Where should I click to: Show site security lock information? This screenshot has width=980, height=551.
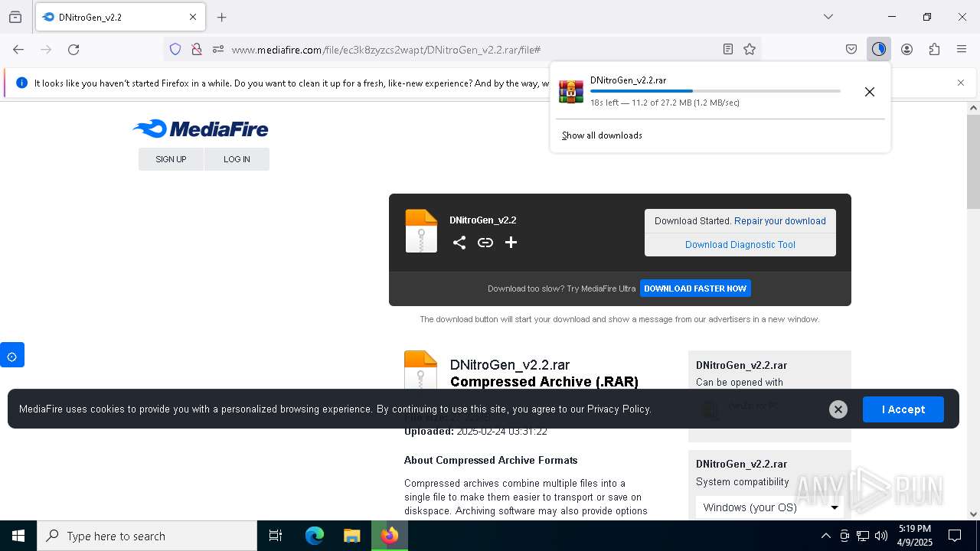pyautogui.click(x=197, y=49)
